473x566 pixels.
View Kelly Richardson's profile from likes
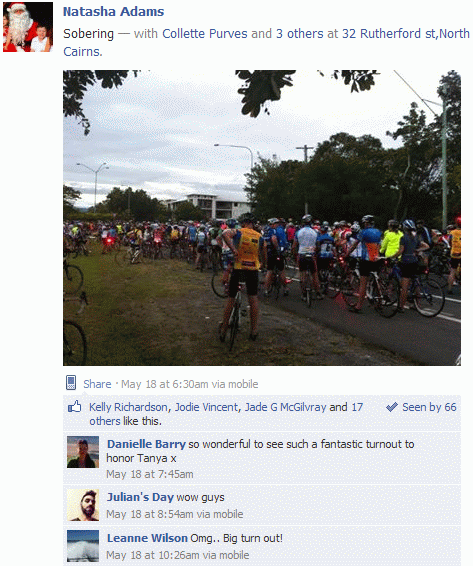128,407
